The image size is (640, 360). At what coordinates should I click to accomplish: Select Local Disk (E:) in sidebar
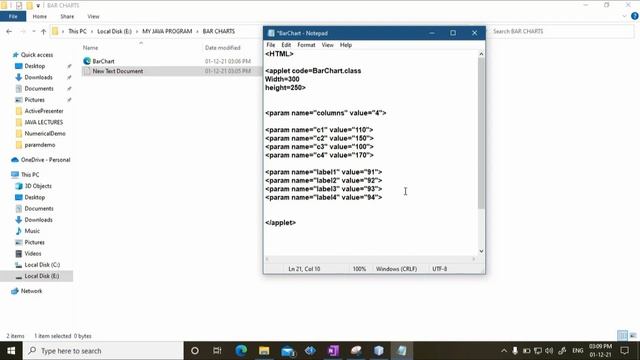tap(41, 276)
